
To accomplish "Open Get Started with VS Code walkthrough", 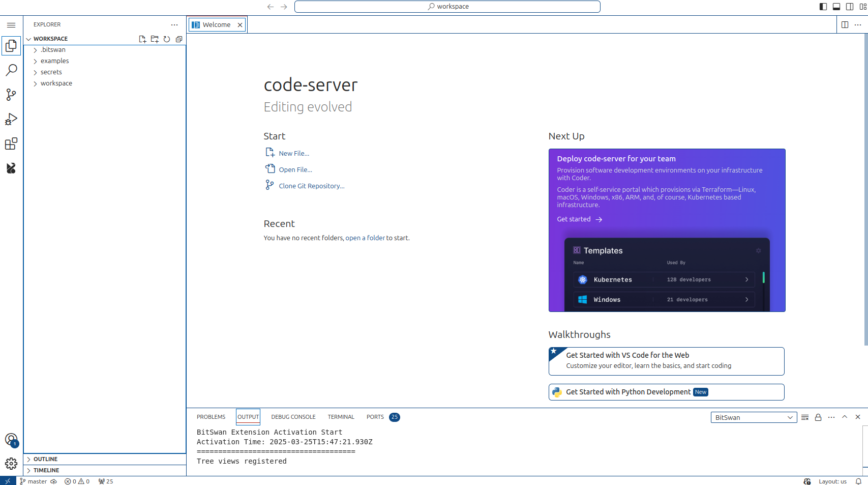I will click(666, 361).
